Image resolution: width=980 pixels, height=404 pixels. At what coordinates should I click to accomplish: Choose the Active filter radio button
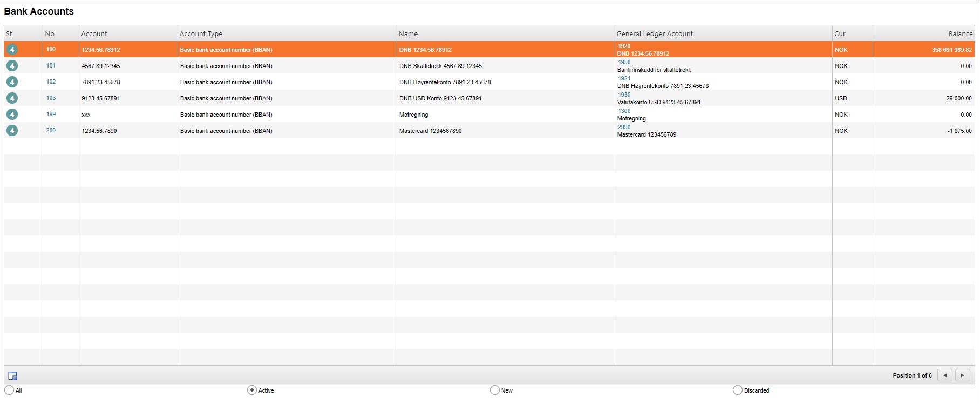(252, 390)
